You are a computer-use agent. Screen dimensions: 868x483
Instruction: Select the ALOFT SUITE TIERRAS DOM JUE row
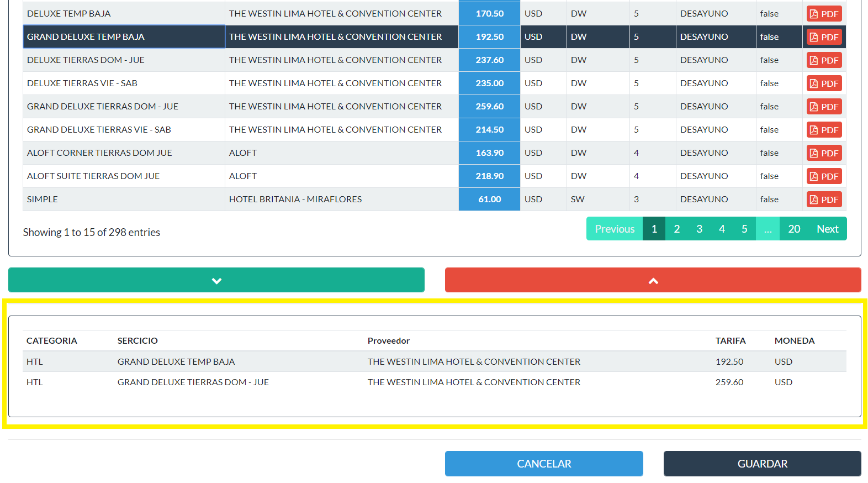[x=93, y=176]
